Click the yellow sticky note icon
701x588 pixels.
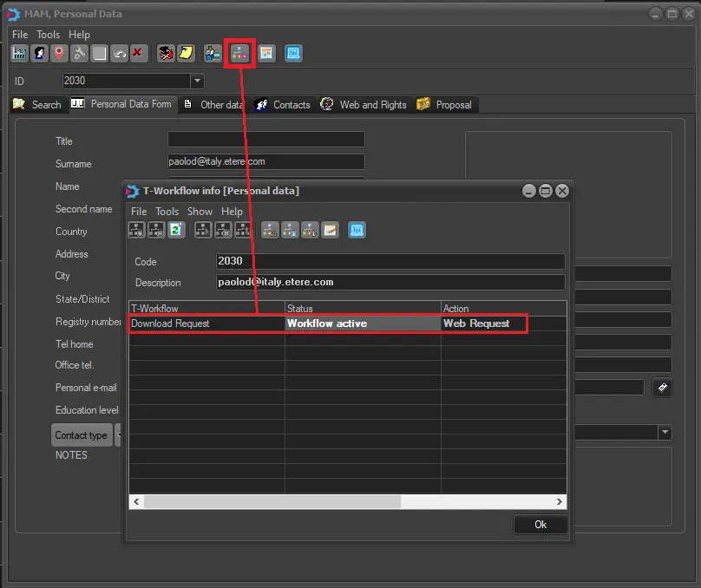point(186,54)
